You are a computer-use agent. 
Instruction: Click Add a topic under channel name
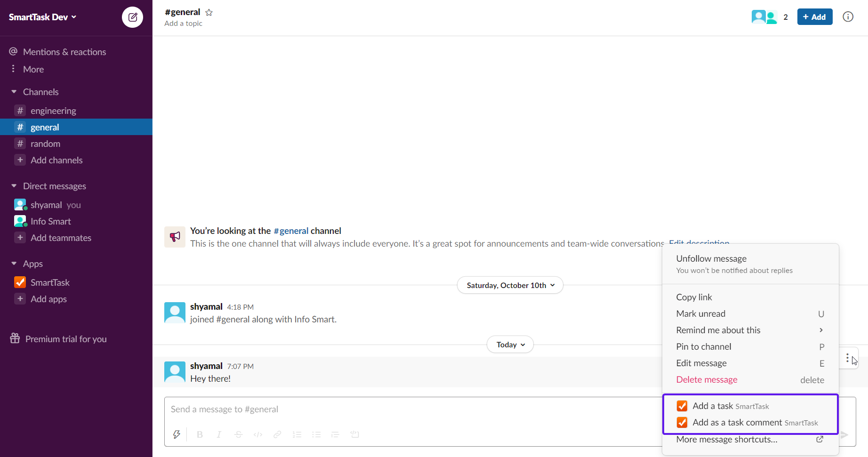(x=184, y=24)
